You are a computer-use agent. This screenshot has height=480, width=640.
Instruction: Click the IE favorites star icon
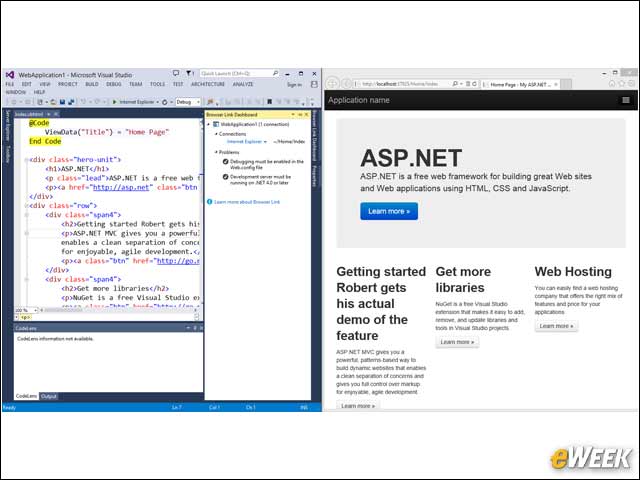(622, 83)
